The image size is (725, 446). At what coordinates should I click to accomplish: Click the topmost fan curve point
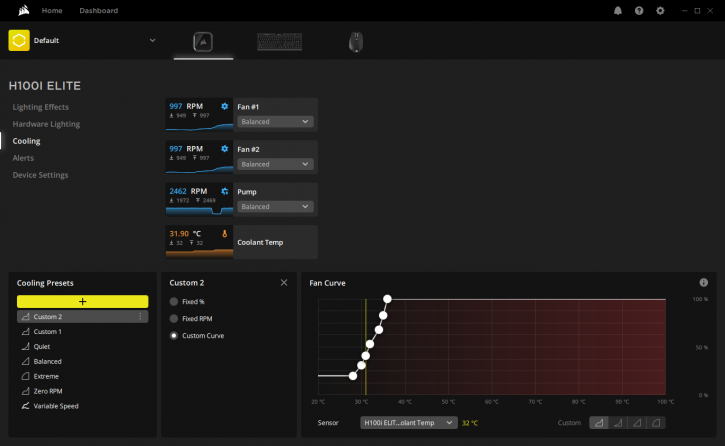click(x=387, y=299)
